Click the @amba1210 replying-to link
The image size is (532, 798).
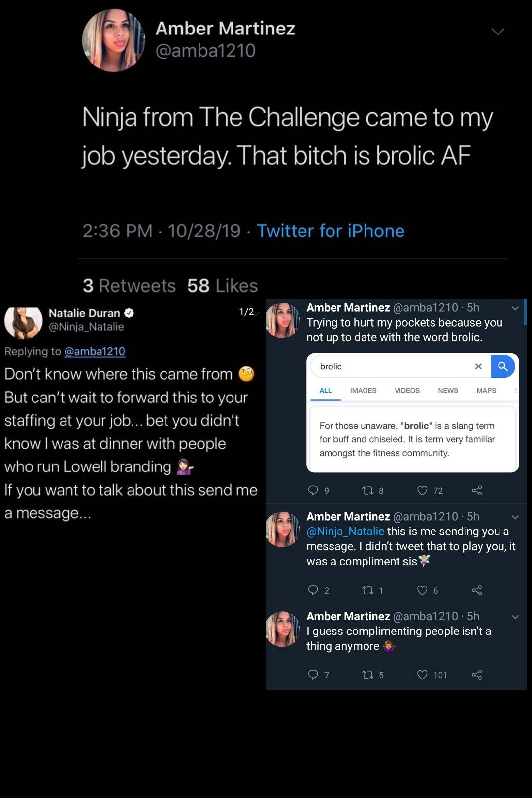tap(96, 351)
